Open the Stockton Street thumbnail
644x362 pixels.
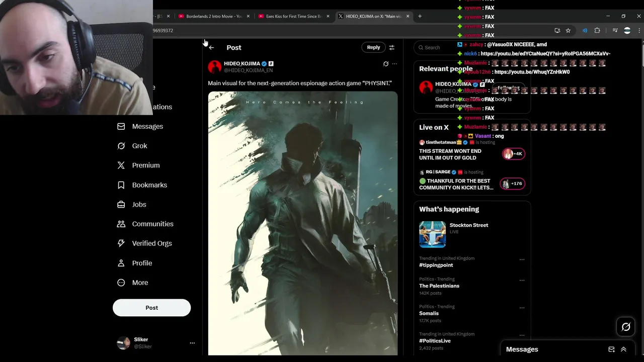(x=432, y=234)
